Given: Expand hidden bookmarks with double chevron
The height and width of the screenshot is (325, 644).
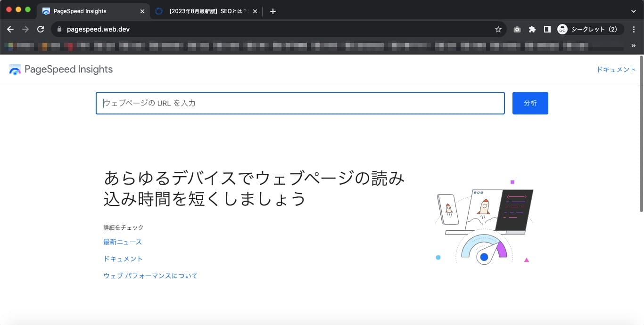Looking at the screenshot, I should click(x=633, y=46).
